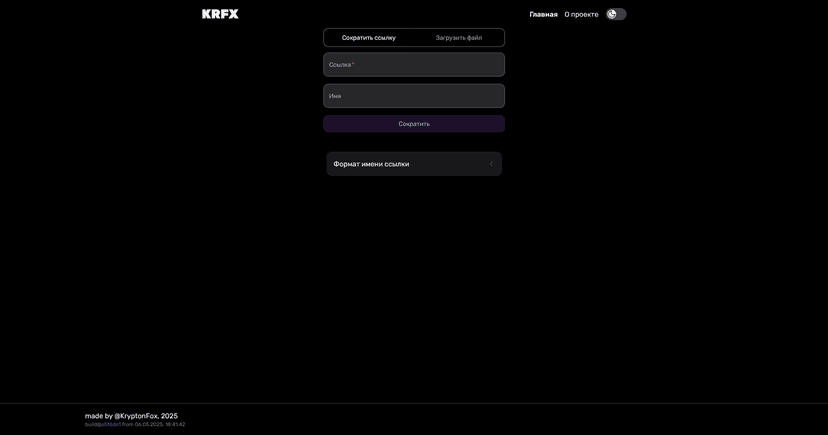The image size is (828, 435).
Task: Open the Главная page
Action: coord(543,14)
